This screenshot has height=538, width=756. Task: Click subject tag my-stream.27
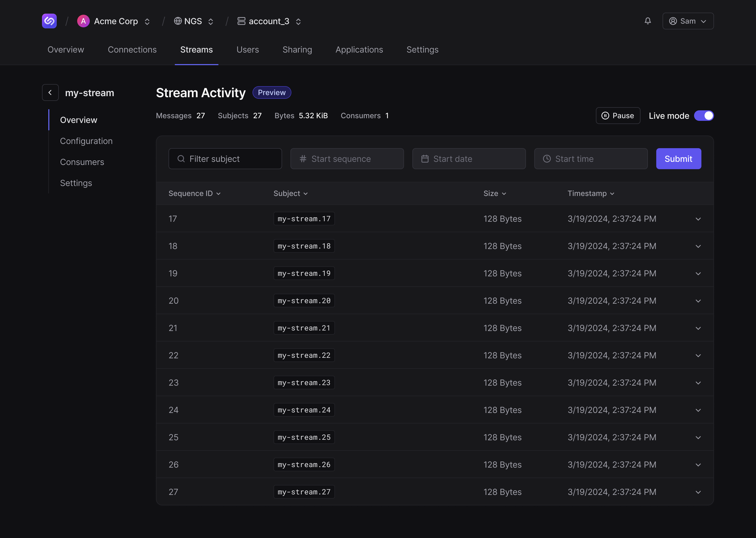[304, 492]
